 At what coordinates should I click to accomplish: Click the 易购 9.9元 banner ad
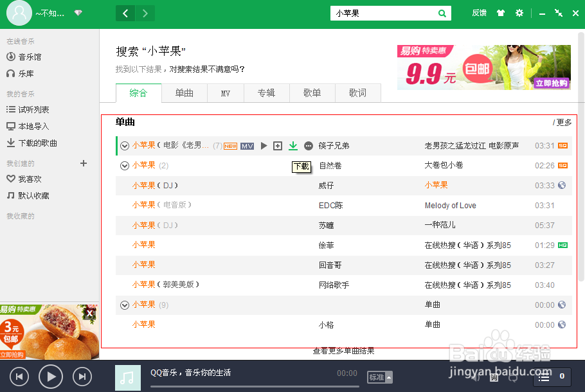point(484,67)
